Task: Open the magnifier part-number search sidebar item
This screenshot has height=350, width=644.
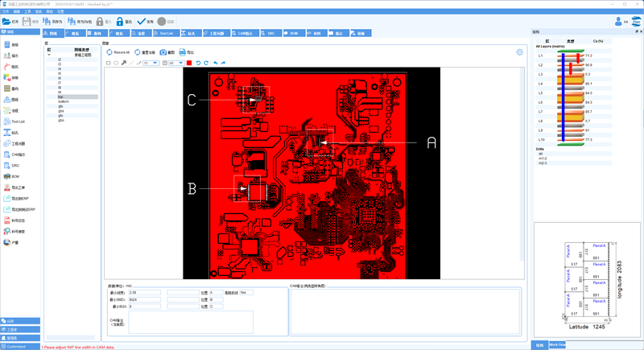Action: 14,232
